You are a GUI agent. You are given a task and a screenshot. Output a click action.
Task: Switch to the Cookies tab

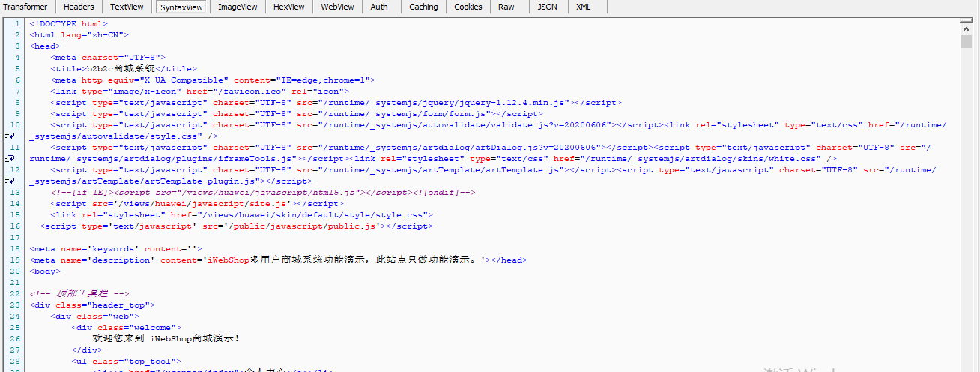click(x=468, y=7)
